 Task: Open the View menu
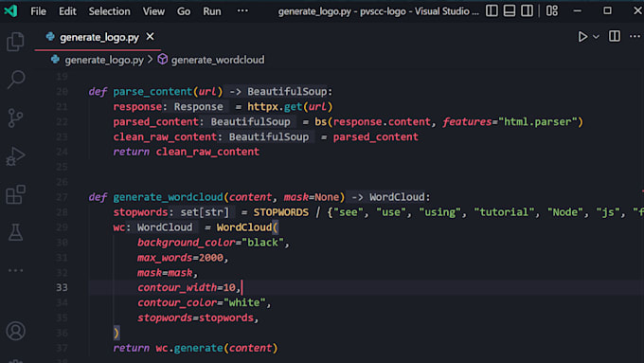point(153,11)
